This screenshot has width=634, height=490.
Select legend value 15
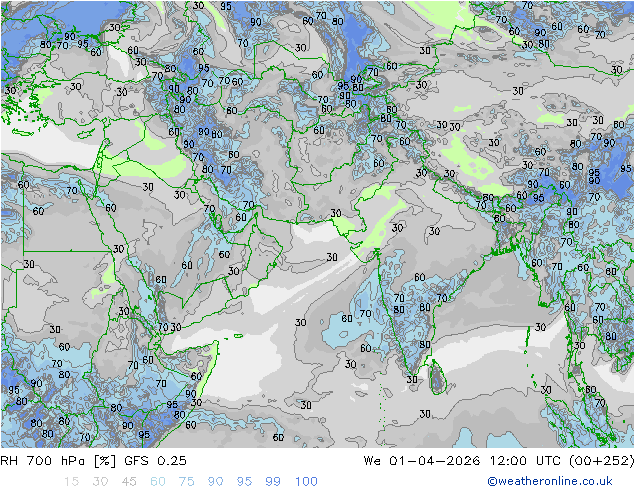tap(71, 482)
